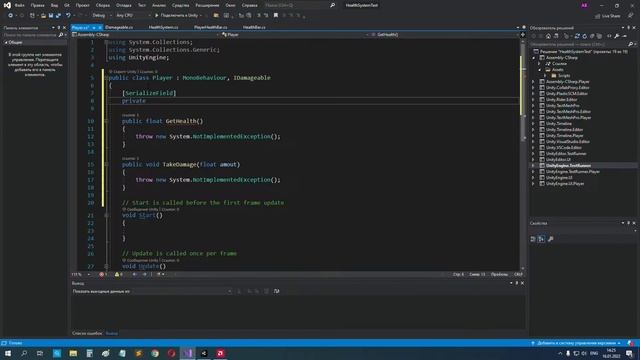Screen dimensions: 640x360
Task: Click the alphabetical sort icon in Properties
Action: pyautogui.click(x=541, y=239)
